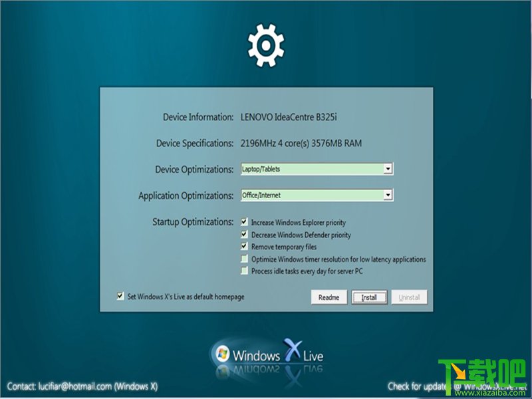This screenshot has width=532, height=399.
Task: Click the Check for updates link
Action: point(457,386)
